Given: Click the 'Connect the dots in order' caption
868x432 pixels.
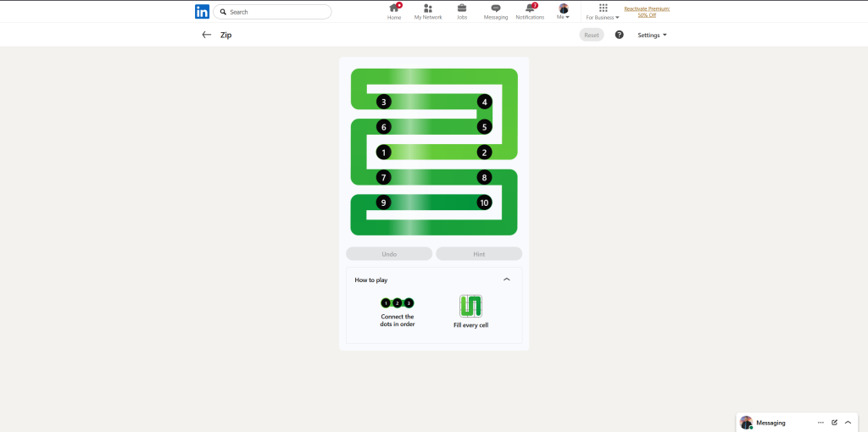Looking at the screenshot, I should [x=398, y=320].
